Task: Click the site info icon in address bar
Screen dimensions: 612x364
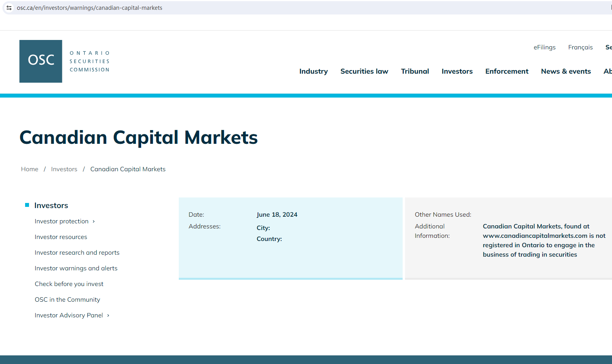Action: (x=9, y=8)
